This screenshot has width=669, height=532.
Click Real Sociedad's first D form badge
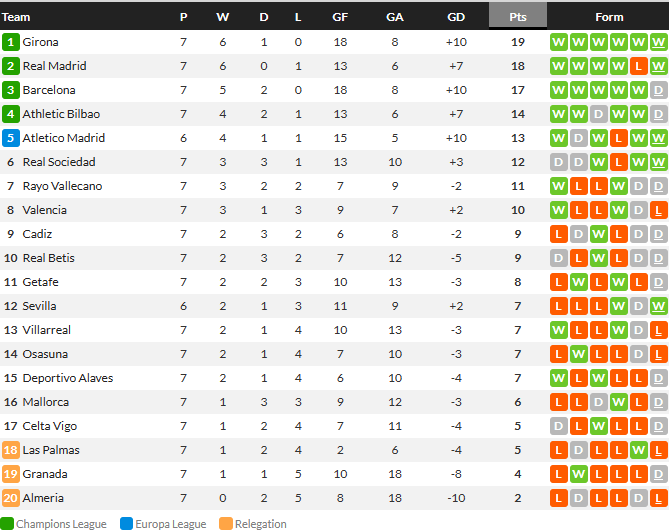(558, 162)
